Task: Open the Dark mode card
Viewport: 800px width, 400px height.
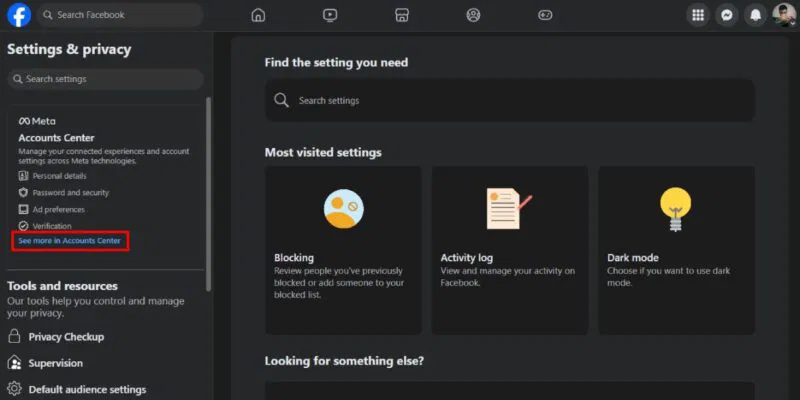Action: (x=677, y=250)
